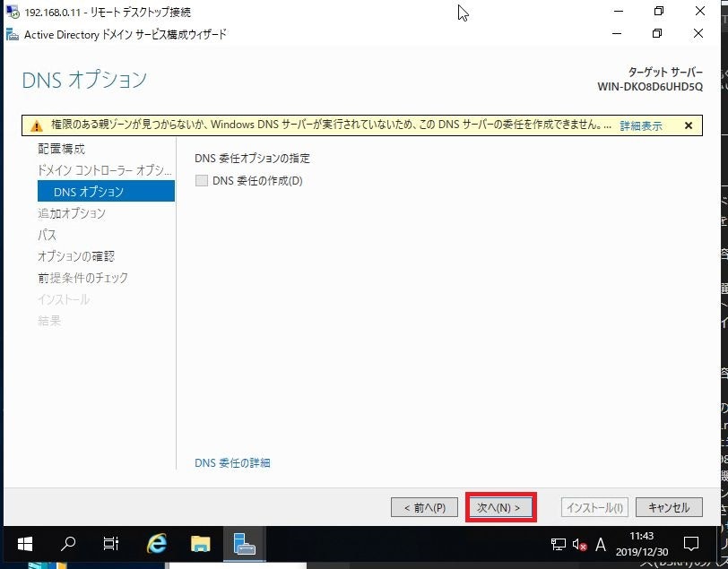Click the Remote Desktop icon in title bar

click(13, 12)
